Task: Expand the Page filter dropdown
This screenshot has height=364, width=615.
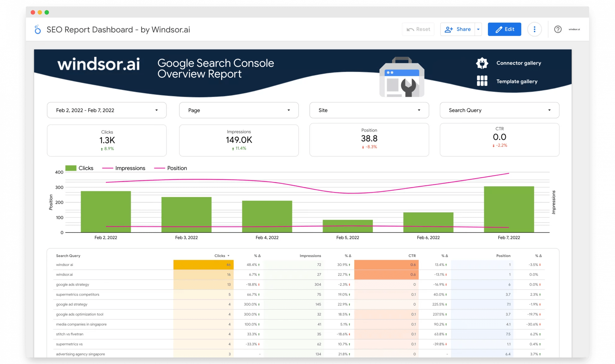Action: coord(239,110)
